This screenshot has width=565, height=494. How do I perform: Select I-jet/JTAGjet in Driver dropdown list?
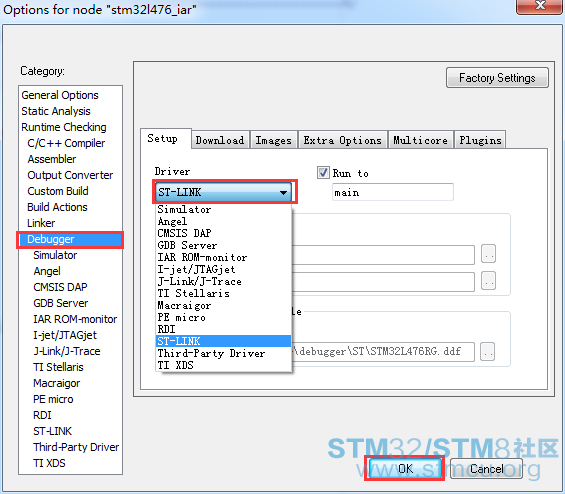click(223, 269)
